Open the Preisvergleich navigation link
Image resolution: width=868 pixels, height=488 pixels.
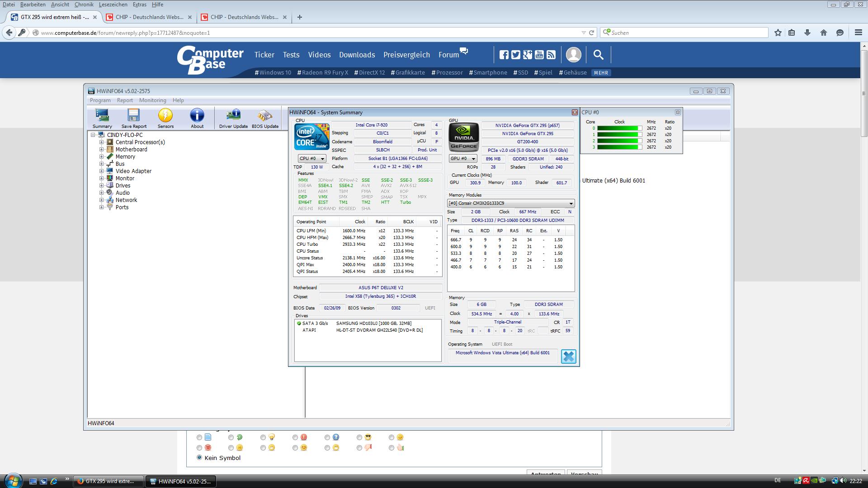[406, 55]
